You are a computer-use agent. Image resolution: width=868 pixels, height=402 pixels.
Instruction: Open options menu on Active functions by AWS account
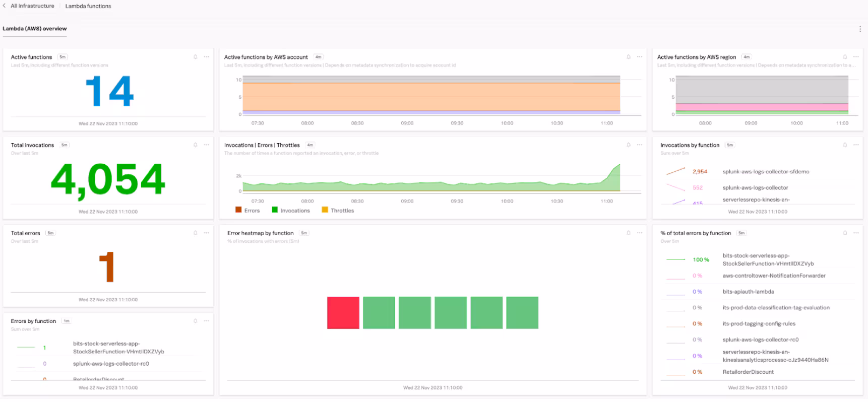[x=640, y=57]
